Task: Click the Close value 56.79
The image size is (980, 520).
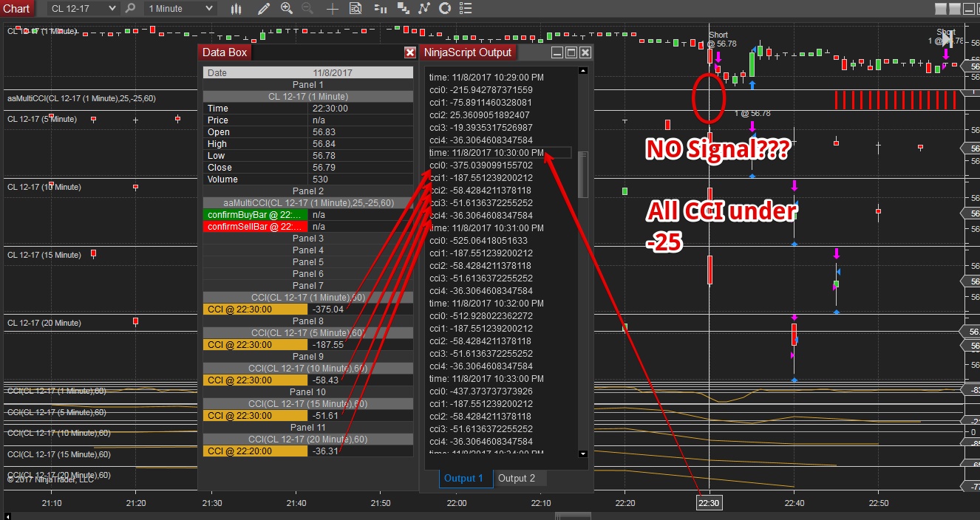Action: 324,167
